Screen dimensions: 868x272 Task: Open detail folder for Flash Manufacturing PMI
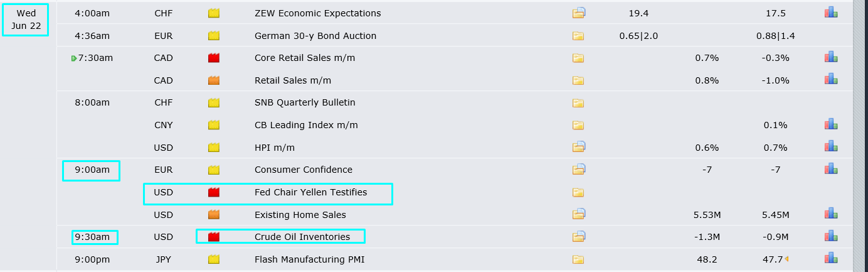(x=578, y=259)
